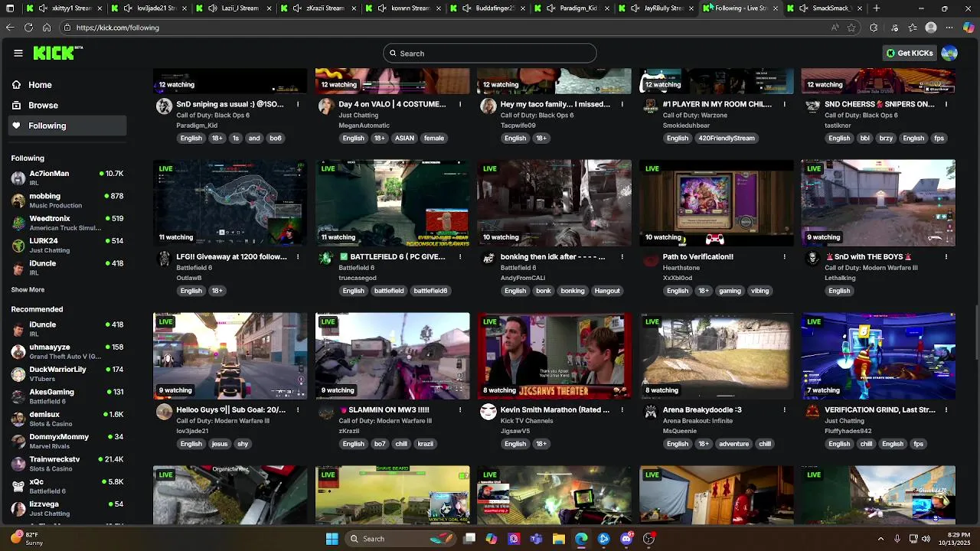
Task: Click the 'bonking' tag
Action: [572, 291]
